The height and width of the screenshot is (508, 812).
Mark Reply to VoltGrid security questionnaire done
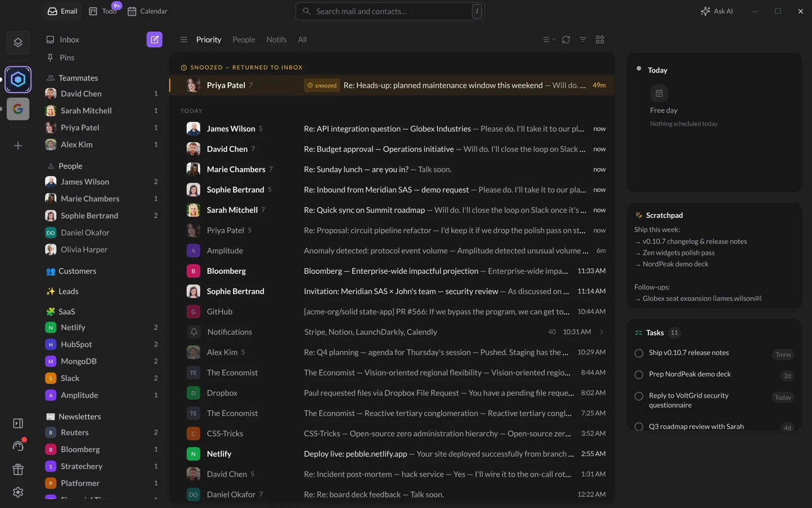coord(639,396)
